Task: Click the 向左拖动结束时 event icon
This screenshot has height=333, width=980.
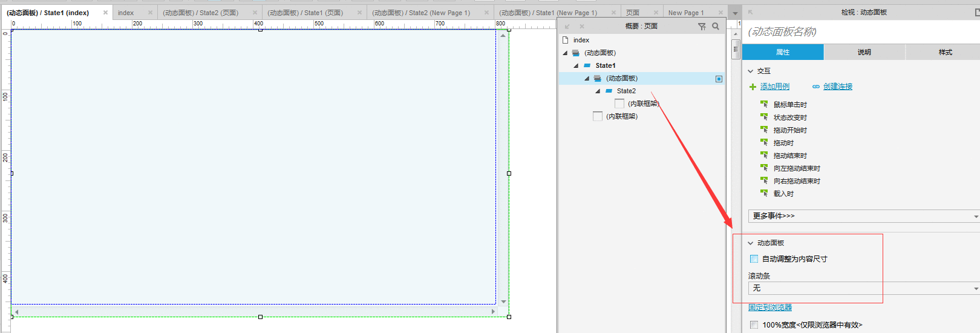Action: coord(764,168)
